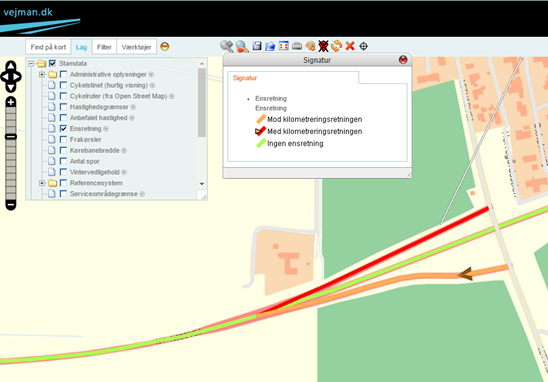
Task: Click the Stamdata folder label
Action: tap(73, 63)
